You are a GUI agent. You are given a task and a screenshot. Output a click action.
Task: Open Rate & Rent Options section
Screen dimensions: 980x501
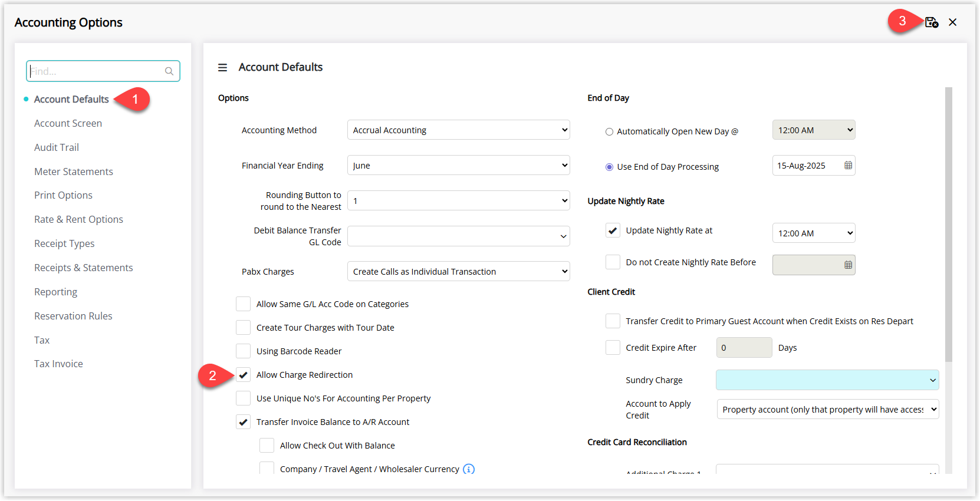[x=78, y=219]
